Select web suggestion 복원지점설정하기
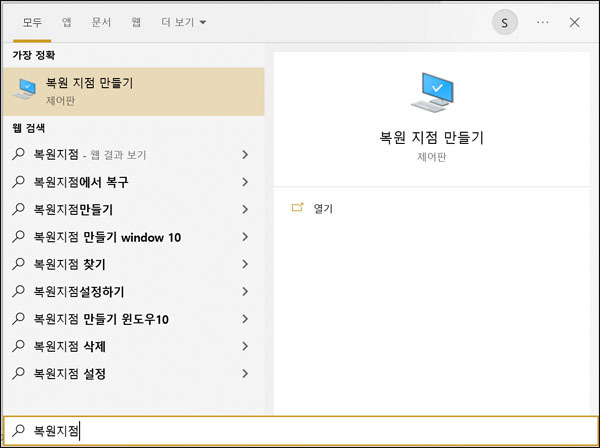Screen dimensions: 600x448 [133, 292]
